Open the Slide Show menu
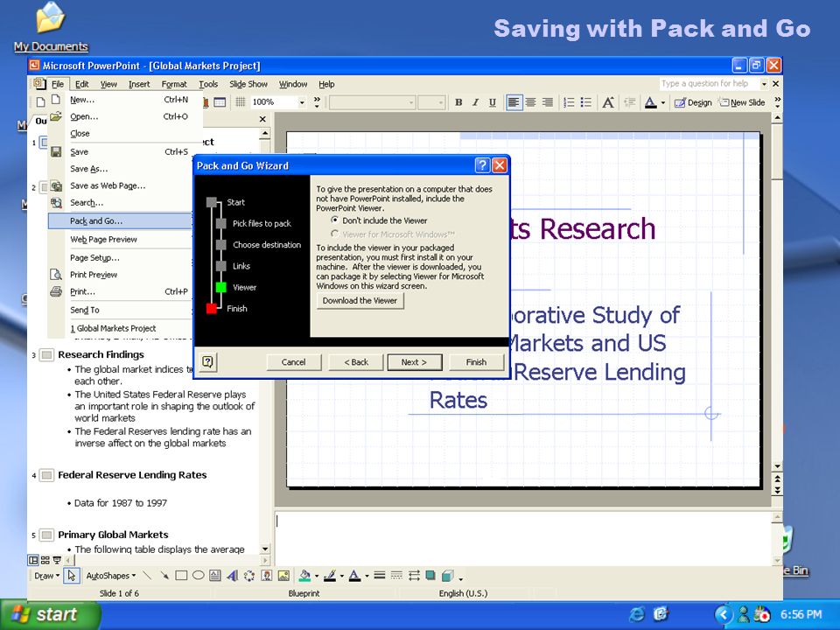 [x=248, y=84]
